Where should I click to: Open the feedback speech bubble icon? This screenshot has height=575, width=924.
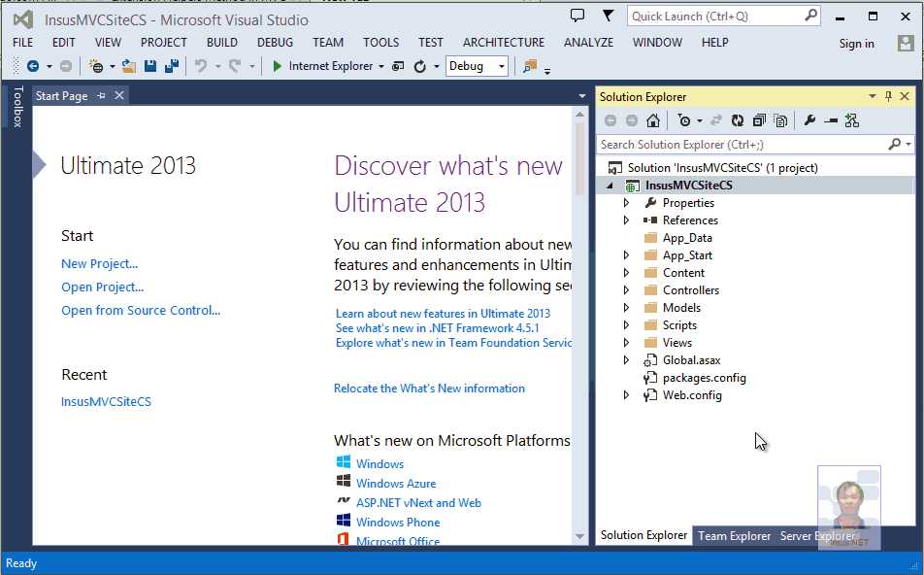[577, 16]
